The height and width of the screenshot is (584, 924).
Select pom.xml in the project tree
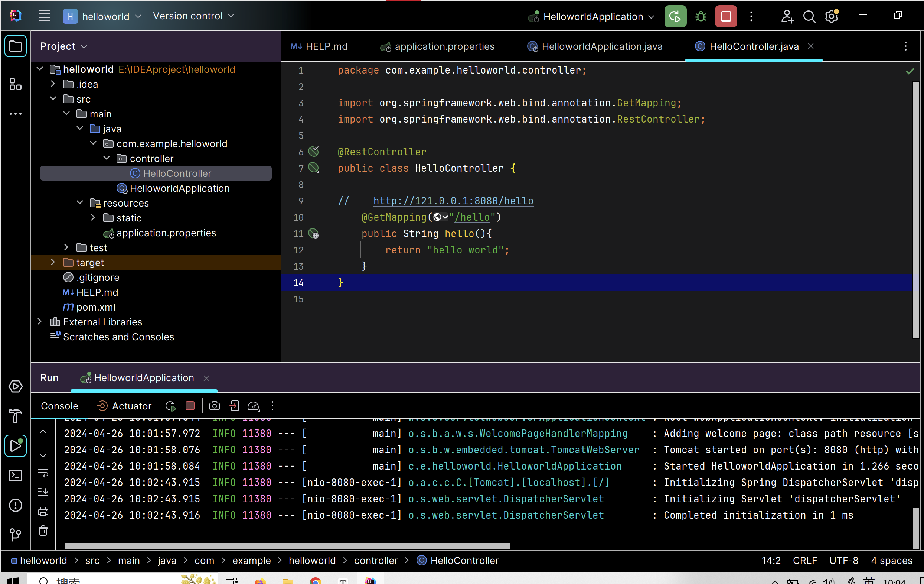(95, 307)
